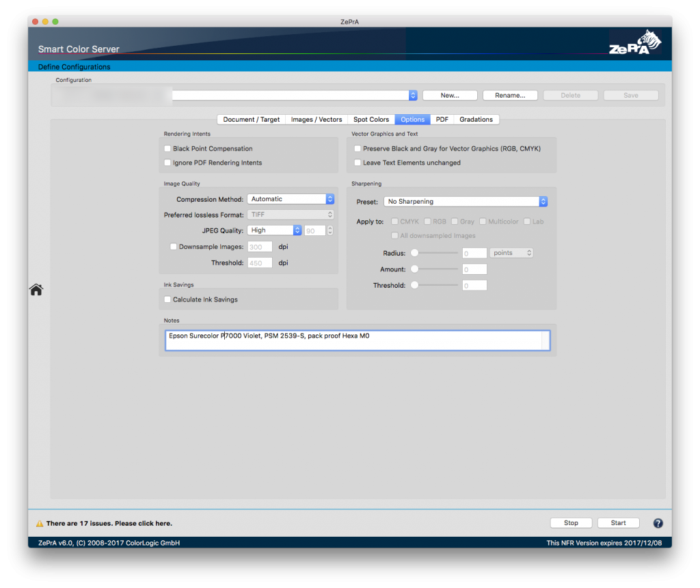Click the sharpening Threshold value field
The height and width of the screenshot is (588, 700).
pos(474,285)
